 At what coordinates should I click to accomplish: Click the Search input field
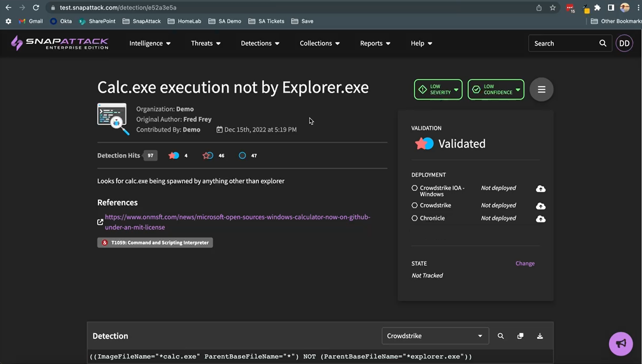pyautogui.click(x=564, y=43)
